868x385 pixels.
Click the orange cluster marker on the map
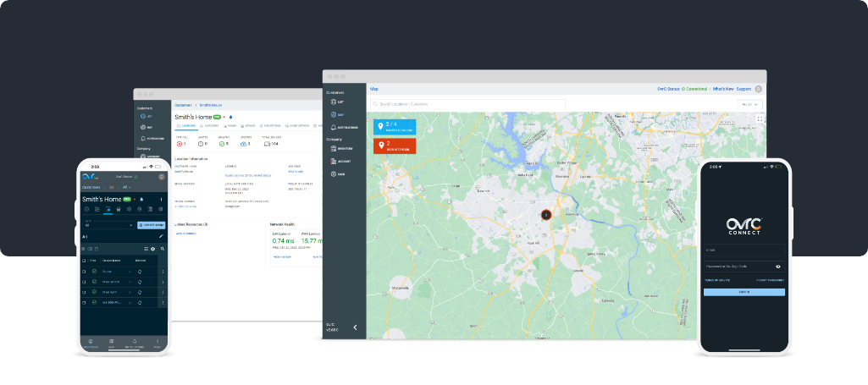click(546, 215)
